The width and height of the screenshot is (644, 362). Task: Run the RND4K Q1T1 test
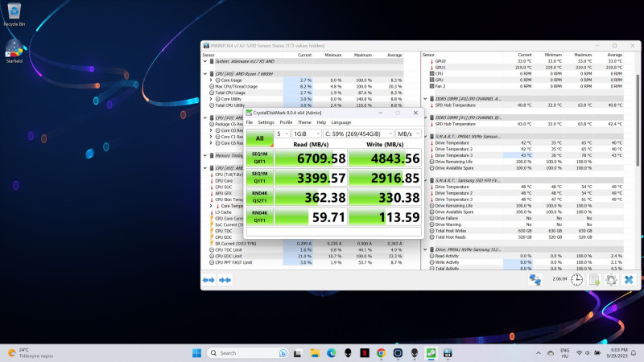259,216
